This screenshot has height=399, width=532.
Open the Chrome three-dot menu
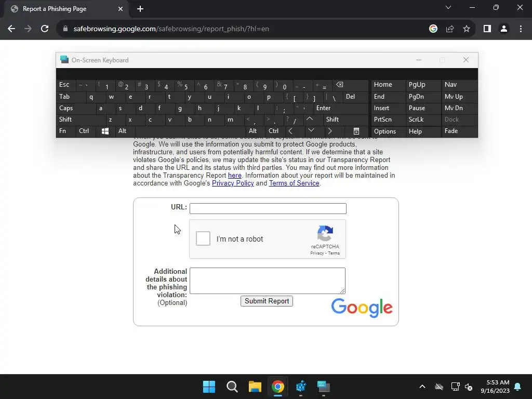pyautogui.click(x=521, y=29)
